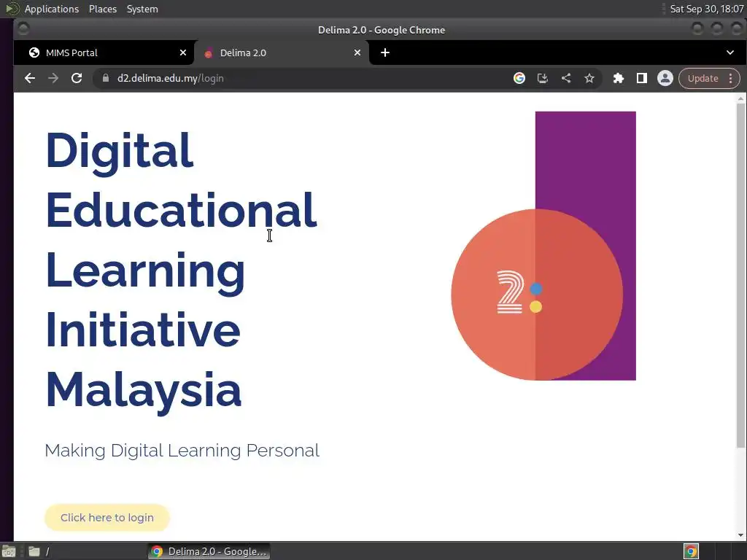Click the install app icon in address bar
This screenshot has height=560, width=747.
pos(543,78)
